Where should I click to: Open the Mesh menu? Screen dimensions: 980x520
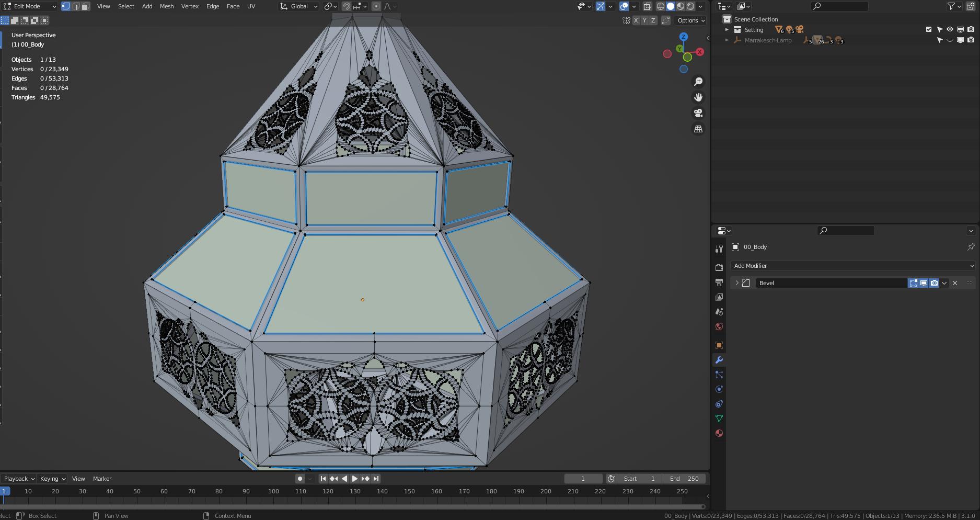tap(167, 6)
